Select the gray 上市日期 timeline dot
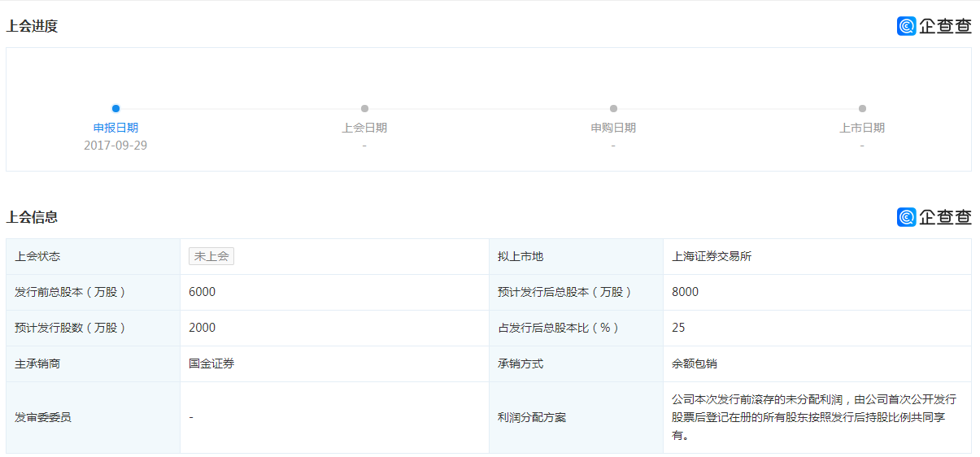980x457 pixels. [x=862, y=108]
